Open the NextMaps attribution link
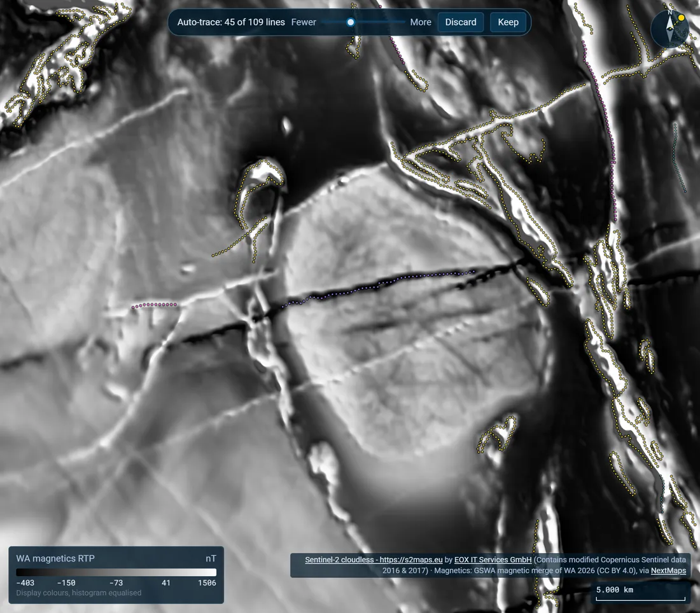This screenshot has height=613, width=700. [668, 570]
